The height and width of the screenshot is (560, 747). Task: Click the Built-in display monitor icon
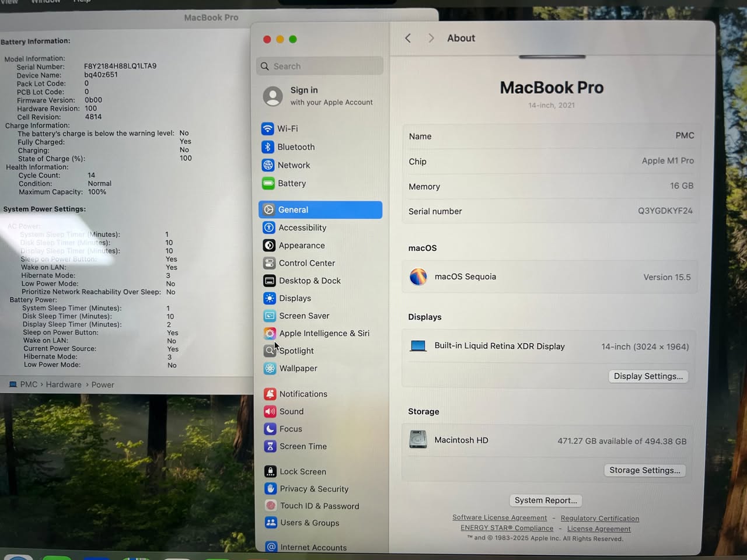pos(418,346)
